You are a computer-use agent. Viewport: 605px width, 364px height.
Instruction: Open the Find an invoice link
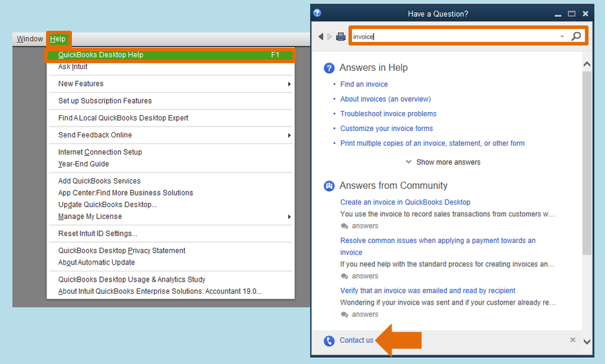click(364, 84)
